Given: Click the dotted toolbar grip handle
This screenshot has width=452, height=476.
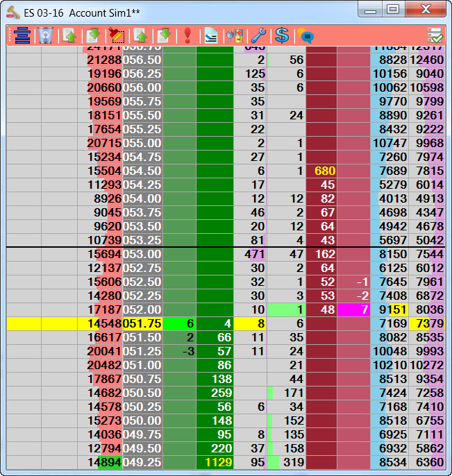Looking at the screenshot, I should tap(10, 35).
